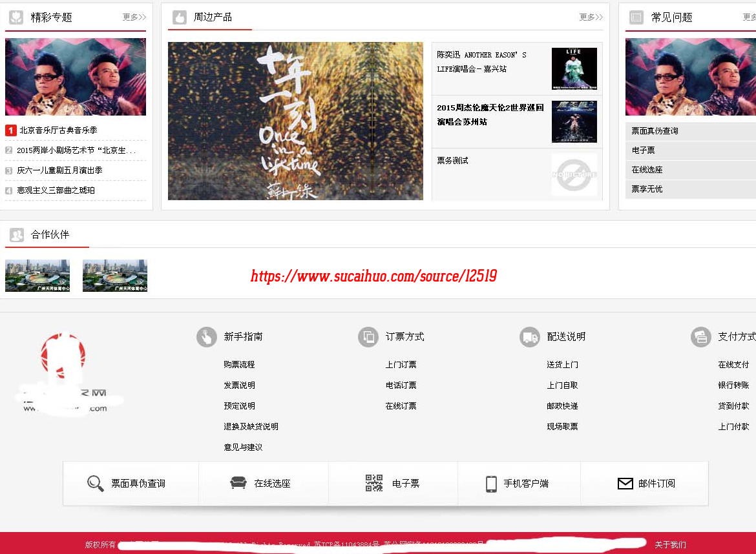Click the truck icon beside 配送说明
Viewport: 756px width, 554px height.
529,336
